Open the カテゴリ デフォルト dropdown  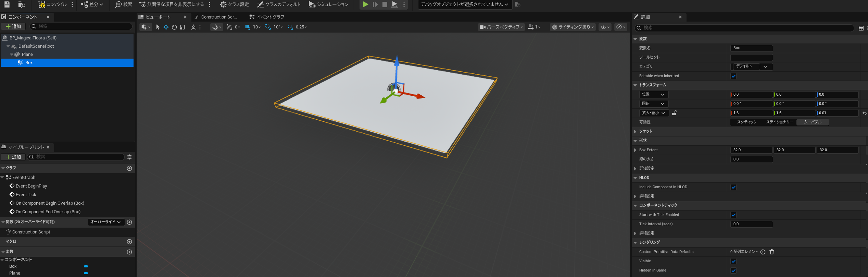coord(751,67)
